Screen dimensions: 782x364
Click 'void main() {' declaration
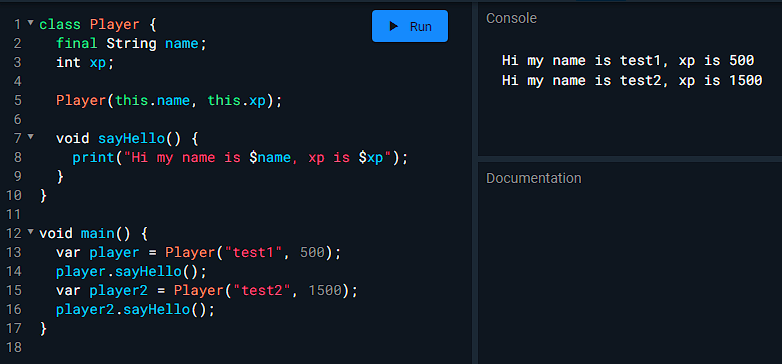click(x=94, y=233)
